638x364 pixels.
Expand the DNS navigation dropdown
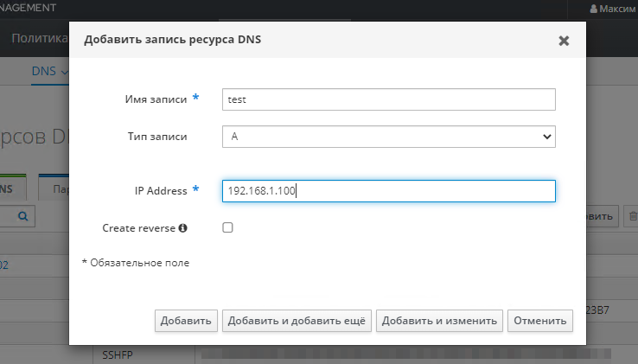coord(49,71)
